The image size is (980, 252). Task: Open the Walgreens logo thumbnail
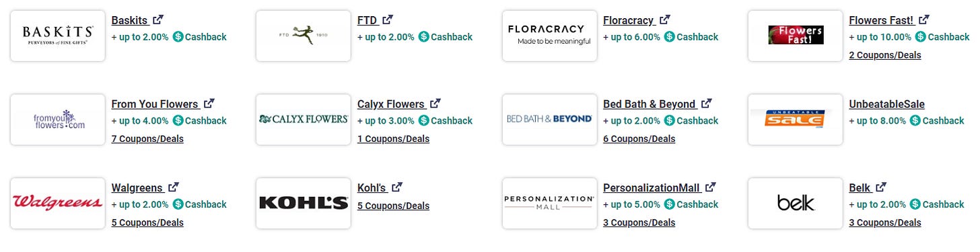[x=58, y=203]
